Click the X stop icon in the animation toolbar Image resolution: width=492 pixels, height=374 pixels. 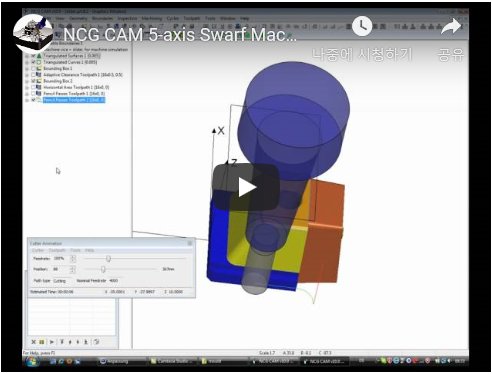[33, 342]
